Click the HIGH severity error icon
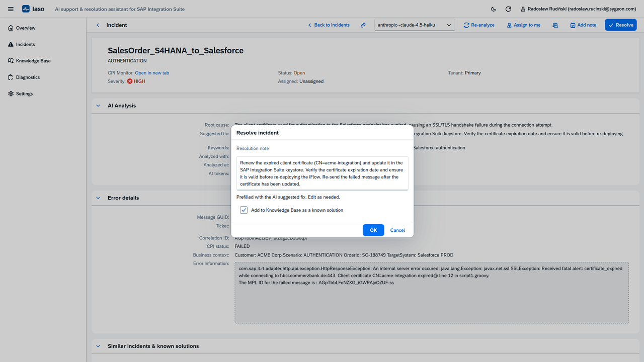Viewport: 644px width, 362px height. tap(130, 81)
